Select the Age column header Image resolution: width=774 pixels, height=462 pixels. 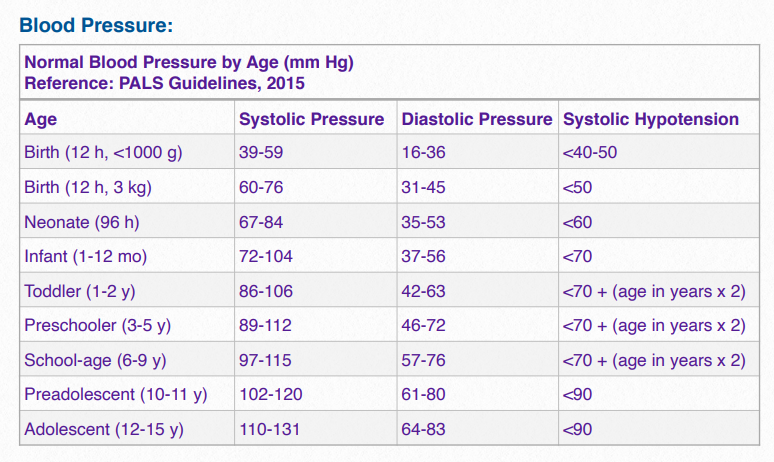41,119
